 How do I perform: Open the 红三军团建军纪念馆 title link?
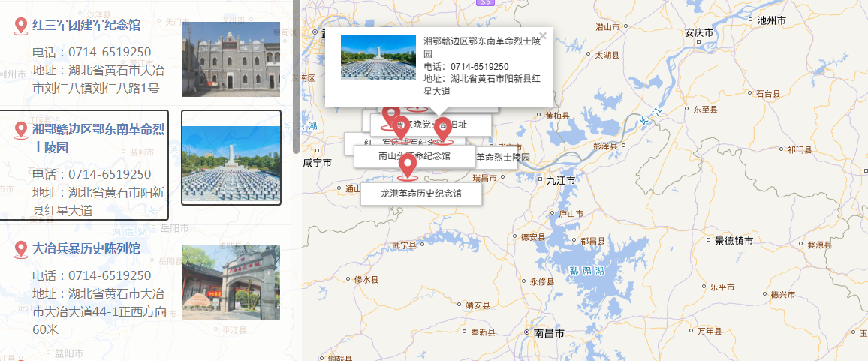[x=86, y=25]
